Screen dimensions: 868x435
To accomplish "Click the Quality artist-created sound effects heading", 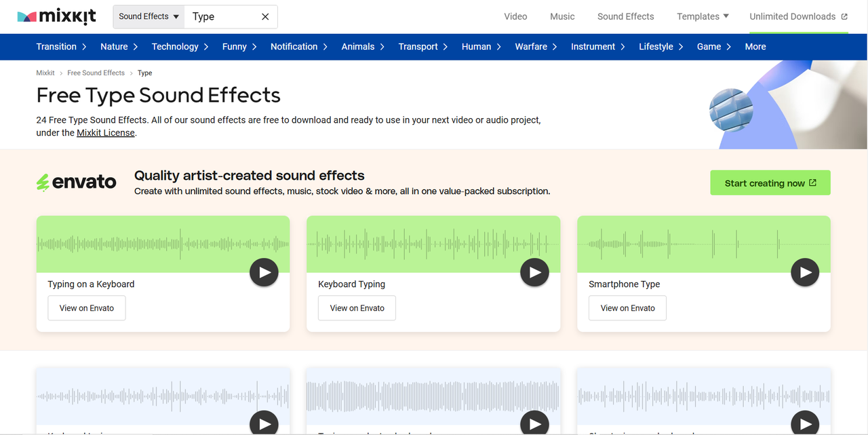I will (x=250, y=175).
